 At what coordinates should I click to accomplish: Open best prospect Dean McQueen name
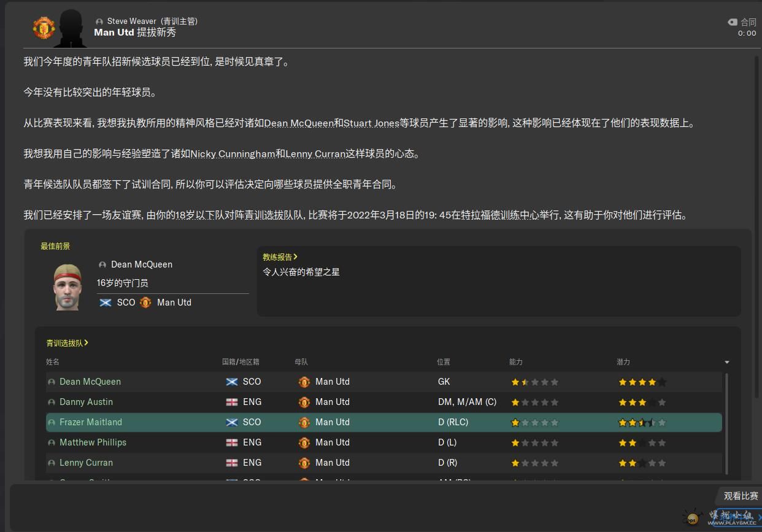click(x=142, y=264)
